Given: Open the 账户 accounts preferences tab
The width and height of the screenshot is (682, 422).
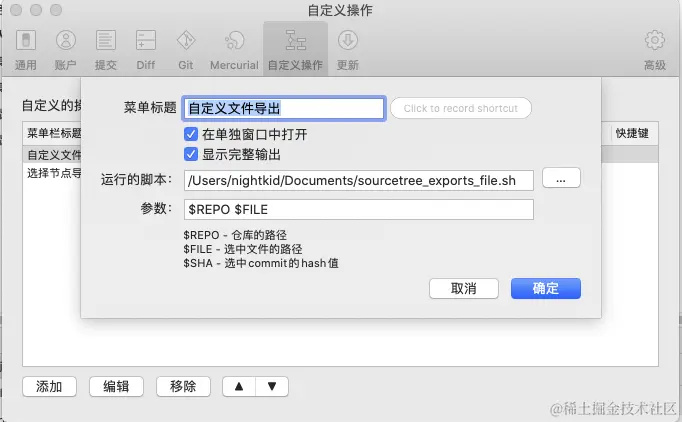Looking at the screenshot, I should 66,50.
